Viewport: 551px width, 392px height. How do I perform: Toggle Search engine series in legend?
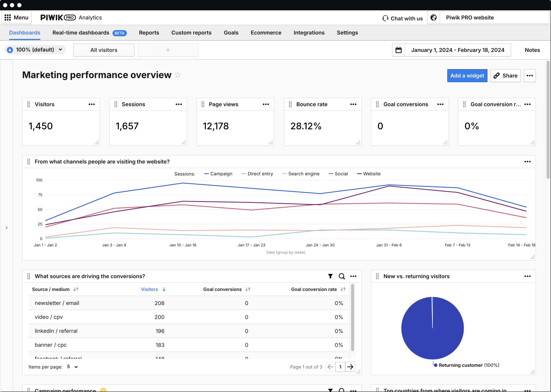(x=301, y=174)
